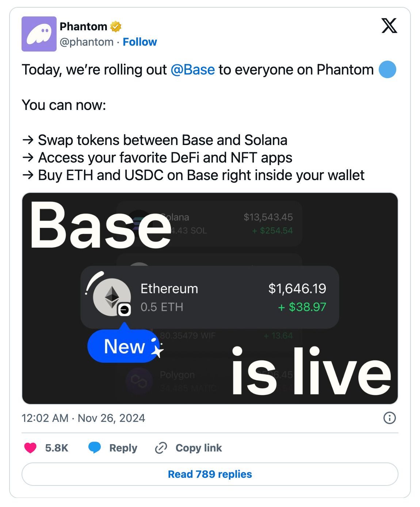The height and width of the screenshot is (507, 420).
Task: Click the Ethereum coin icon in image
Action: click(111, 297)
